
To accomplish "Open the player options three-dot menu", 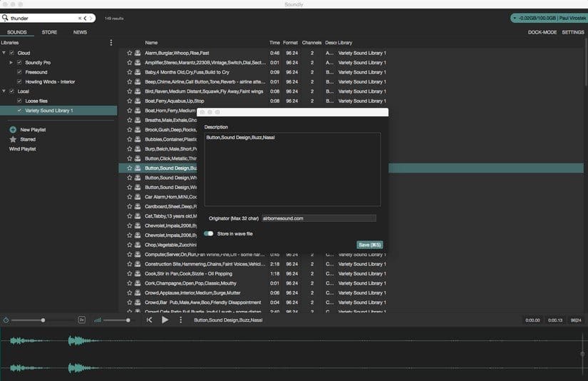I will tap(181, 320).
